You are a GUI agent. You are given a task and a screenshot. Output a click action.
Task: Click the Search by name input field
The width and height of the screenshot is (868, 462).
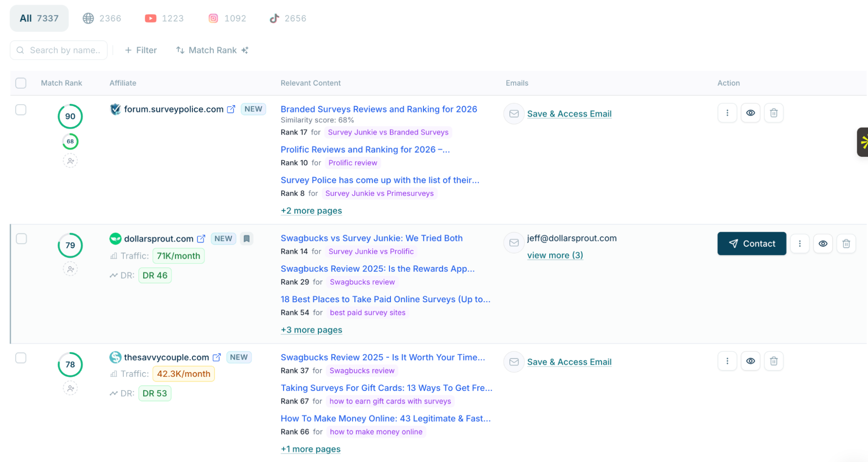tap(58, 50)
